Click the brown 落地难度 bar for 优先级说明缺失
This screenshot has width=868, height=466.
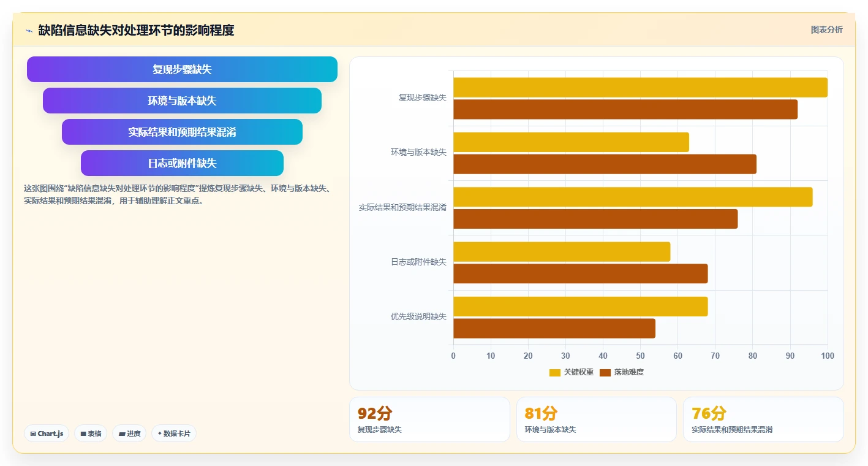554,329
